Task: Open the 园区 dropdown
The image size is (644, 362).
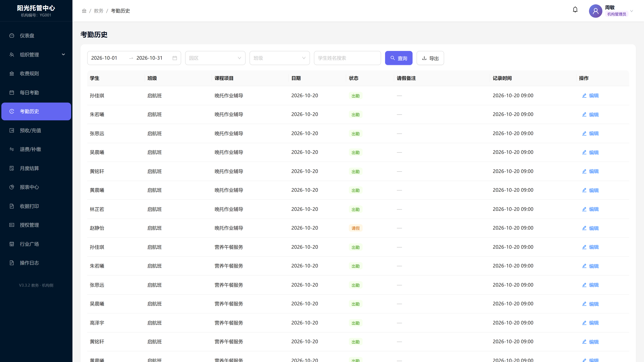Action: click(215, 58)
